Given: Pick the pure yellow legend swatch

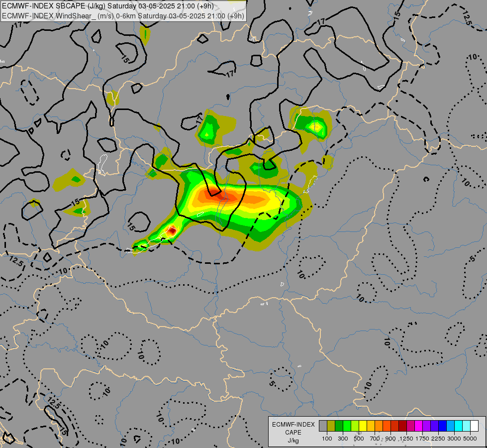Looking at the screenshot, I should point(363,426).
